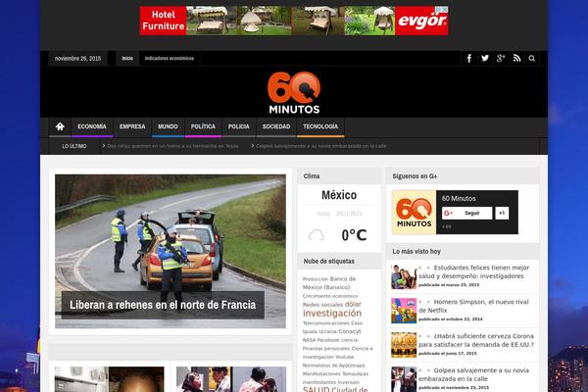Open the Facebook social icon in header
The height and width of the screenshot is (392, 588).
[469, 59]
